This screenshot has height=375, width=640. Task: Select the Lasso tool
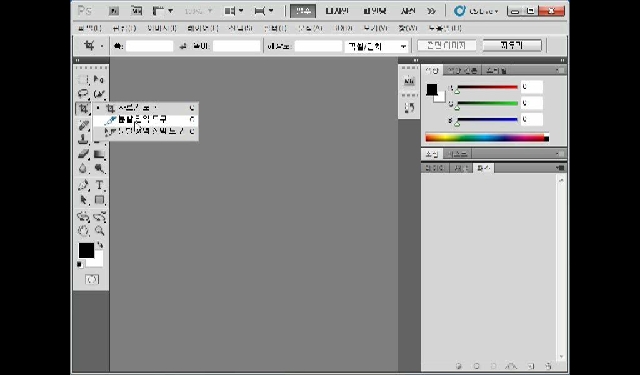[x=83, y=94]
